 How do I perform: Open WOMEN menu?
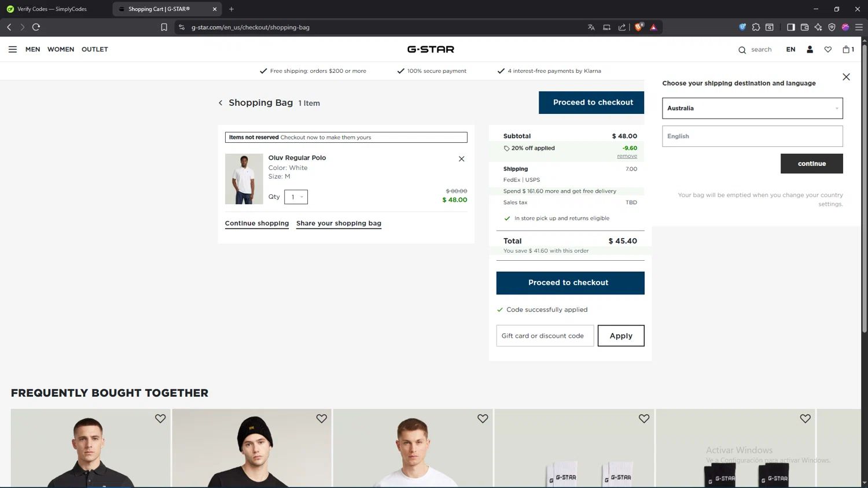tap(61, 49)
